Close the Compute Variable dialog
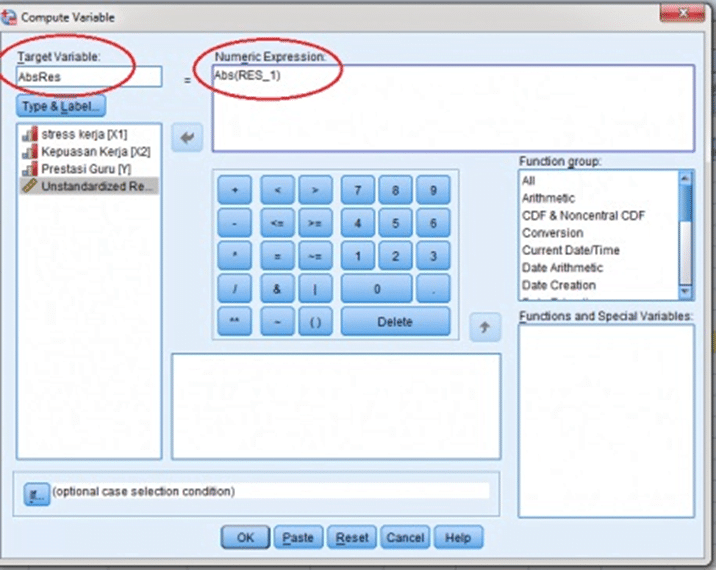 (682, 13)
